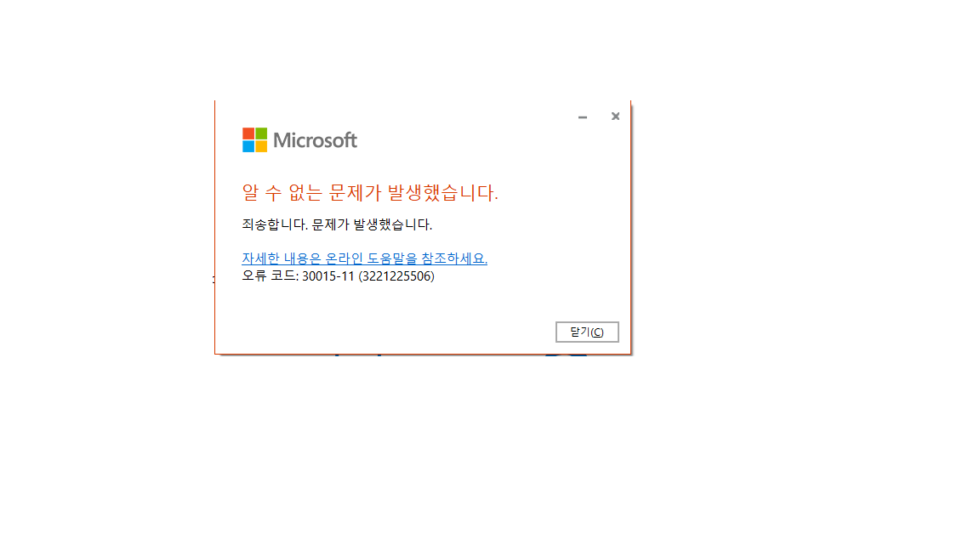980x551 pixels.
Task: Click the green square of the logo
Action: tap(261, 133)
